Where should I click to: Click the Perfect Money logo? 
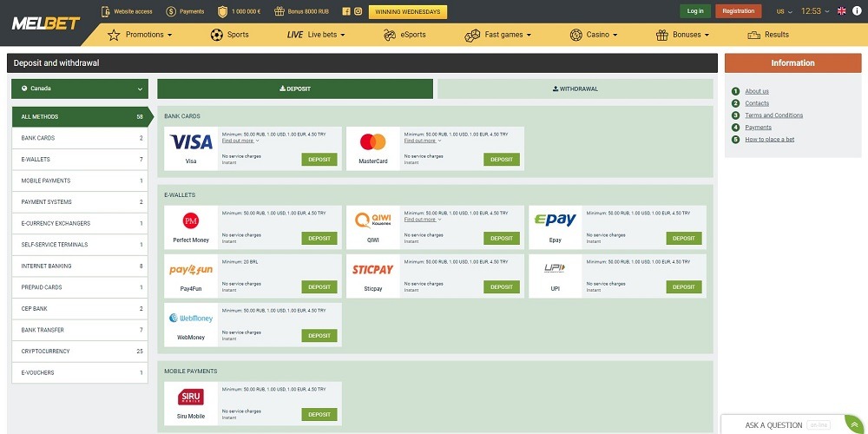point(191,220)
